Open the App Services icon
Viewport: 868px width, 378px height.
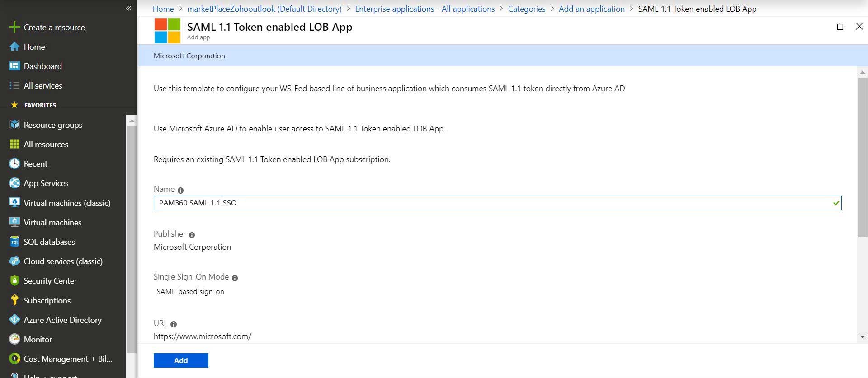[14, 183]
